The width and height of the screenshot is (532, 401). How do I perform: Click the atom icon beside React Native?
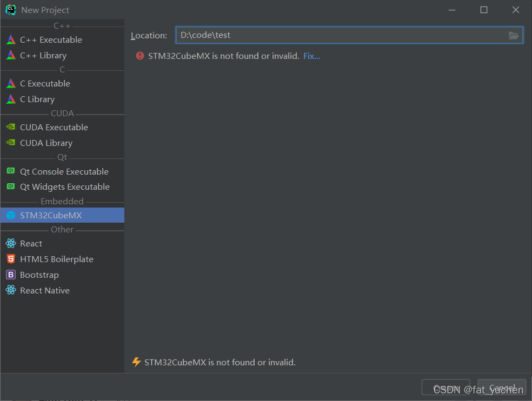[11, 290]
